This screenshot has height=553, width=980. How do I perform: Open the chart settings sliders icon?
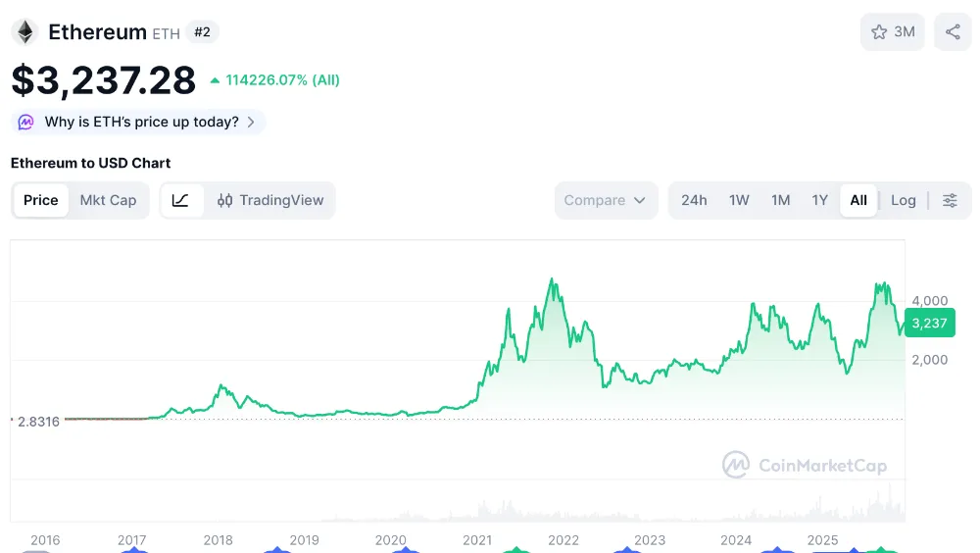coord(950,200)
